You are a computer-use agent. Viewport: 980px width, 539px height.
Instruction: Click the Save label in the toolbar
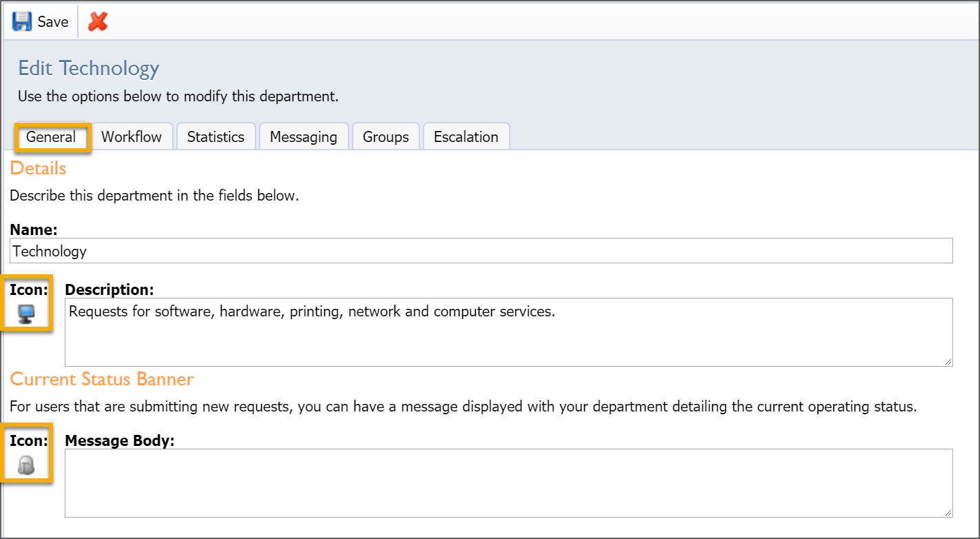pos(53,22)
